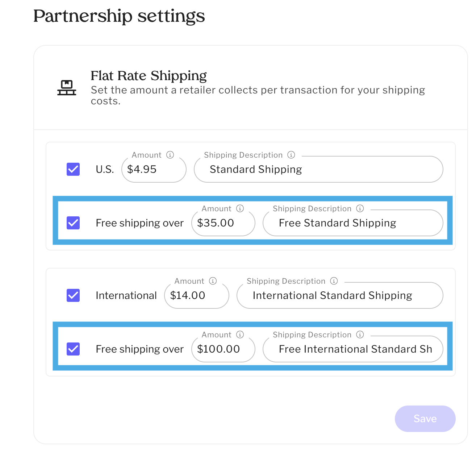Toggle International free shipping over $100.00 checkbox
This screenshot has height=453, width=476.
(x=73, y=349)
